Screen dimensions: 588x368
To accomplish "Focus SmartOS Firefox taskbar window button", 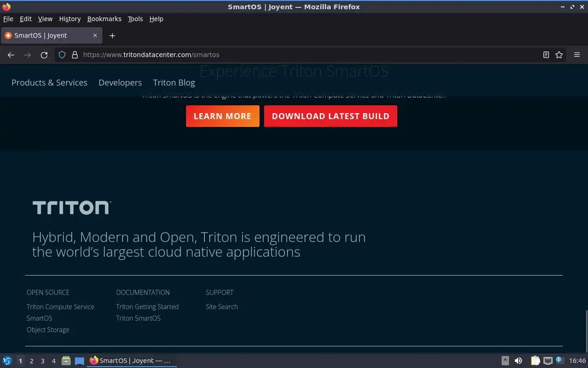I will 132,361.
